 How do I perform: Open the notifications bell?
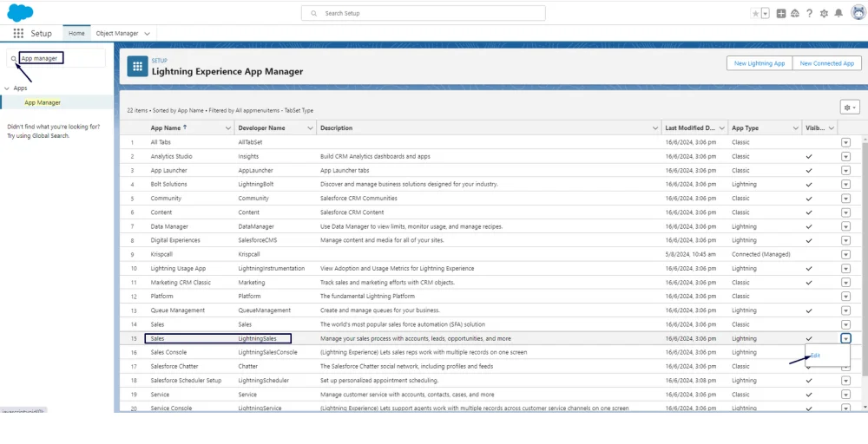(x=838, y=13)
